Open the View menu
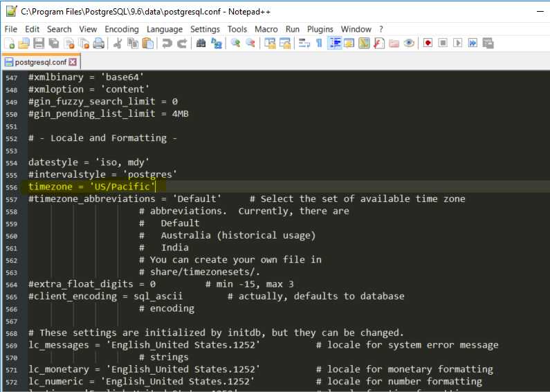550x392 pixels. (x=88, y=29)
